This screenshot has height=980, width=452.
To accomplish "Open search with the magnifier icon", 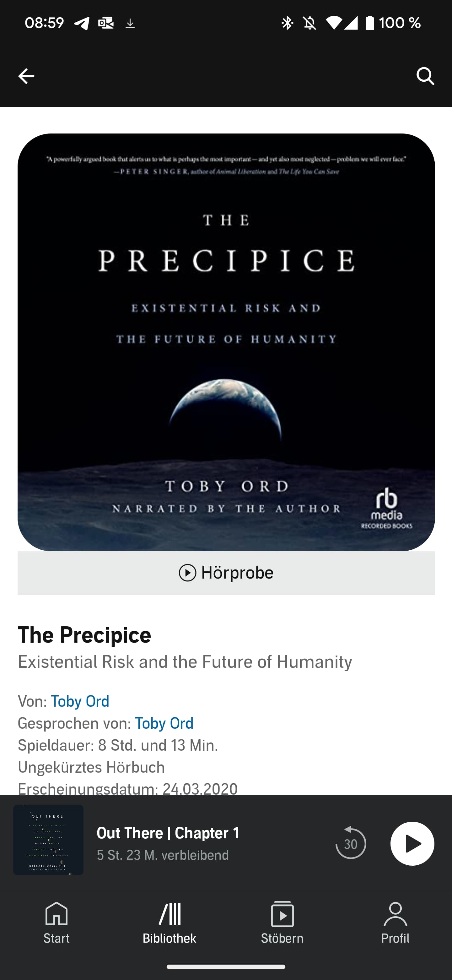I will click(x=425, y=76).
